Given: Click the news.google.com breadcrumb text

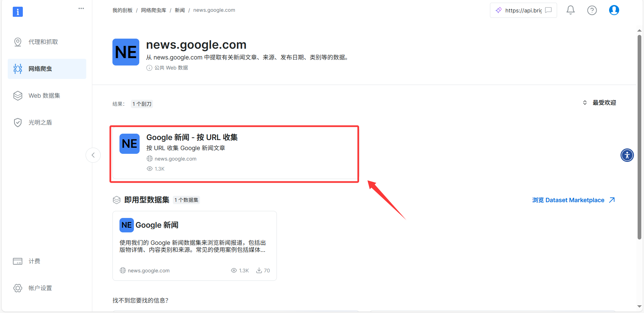Looking at the screenshot, I should pyautogui.click(x=214, y=10).
